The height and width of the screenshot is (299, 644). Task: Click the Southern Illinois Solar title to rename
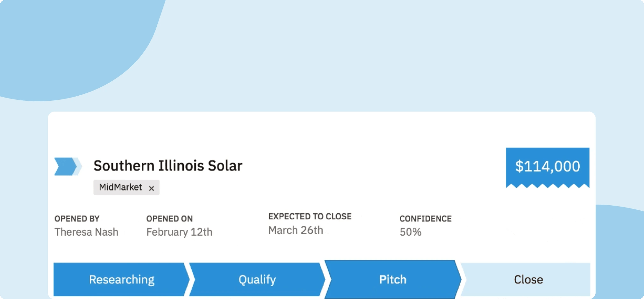[x=168, y=165]
